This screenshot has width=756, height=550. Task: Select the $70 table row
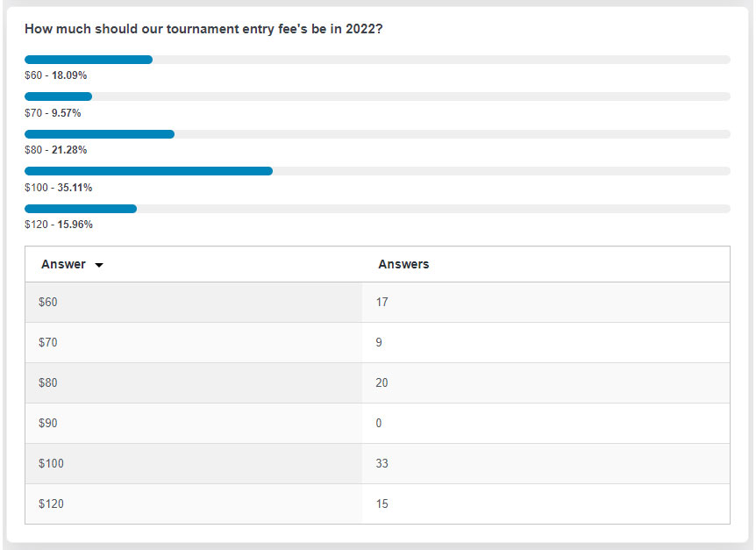(377, 343)
